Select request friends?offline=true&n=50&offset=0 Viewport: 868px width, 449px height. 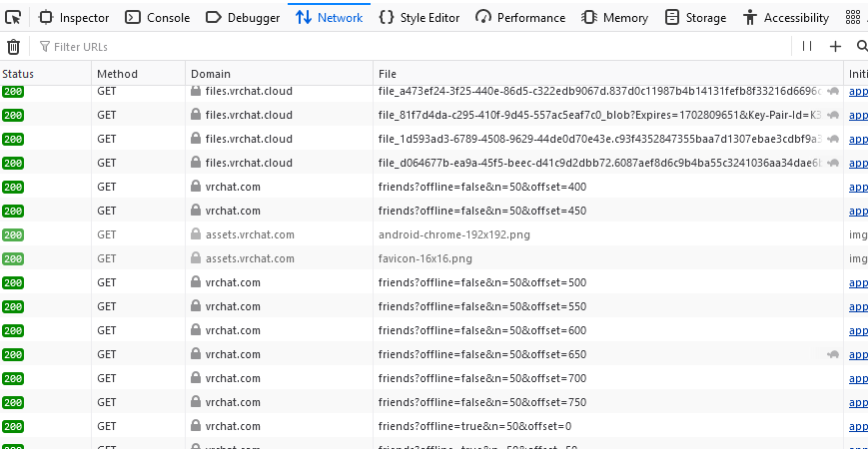click(x=434, y=426)
